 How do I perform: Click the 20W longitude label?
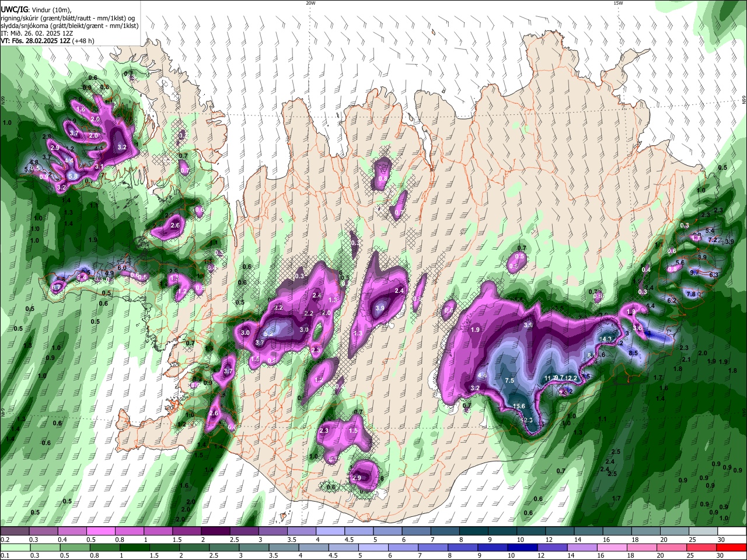point(311,3)
